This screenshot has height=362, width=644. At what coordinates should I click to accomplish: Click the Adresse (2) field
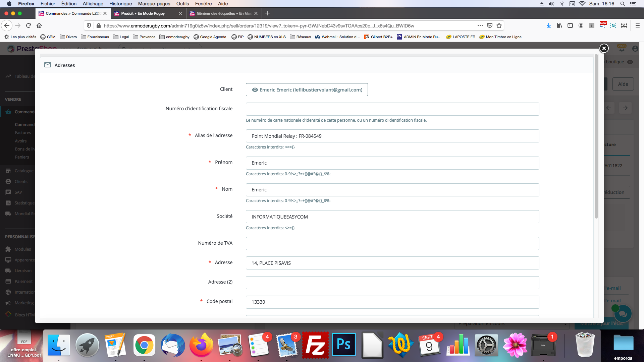tap(392, 283)
